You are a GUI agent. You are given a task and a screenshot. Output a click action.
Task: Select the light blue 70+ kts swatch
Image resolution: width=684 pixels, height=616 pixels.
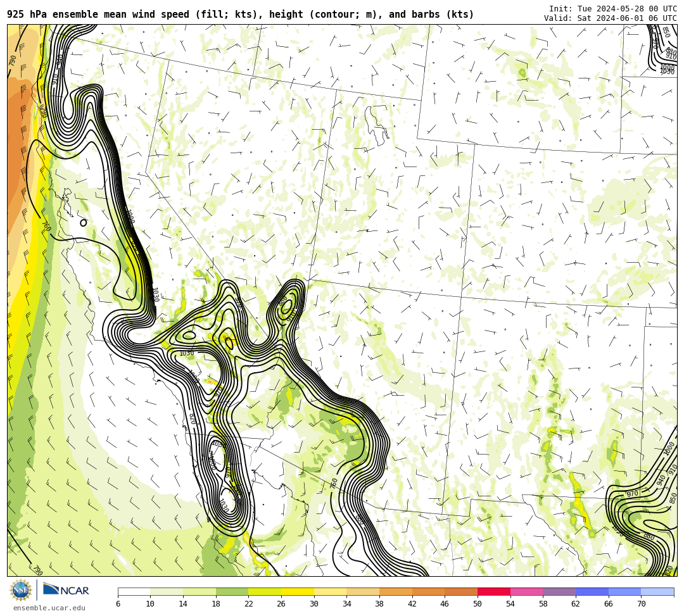657,591
